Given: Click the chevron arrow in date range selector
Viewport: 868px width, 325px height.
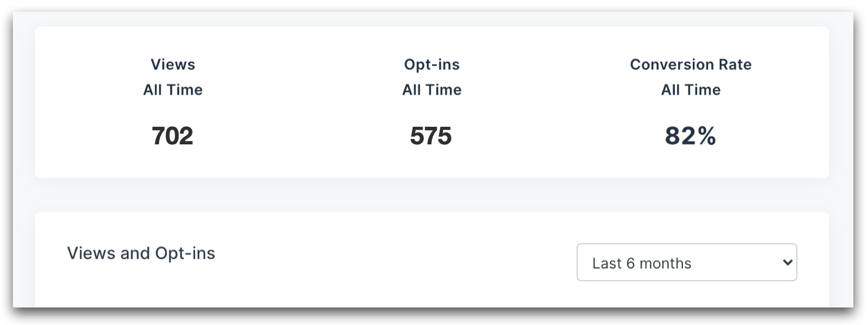Looking at the screenshot, I should coord(787,262).
